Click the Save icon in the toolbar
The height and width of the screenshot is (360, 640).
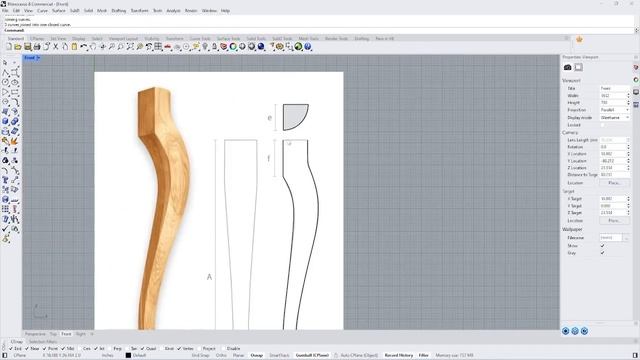(x=27, y=47)
